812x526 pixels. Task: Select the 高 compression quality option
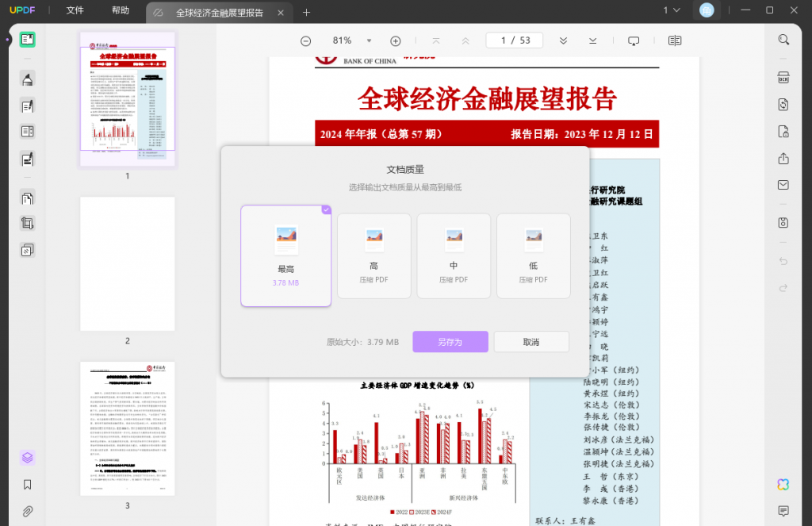[373, 255]
